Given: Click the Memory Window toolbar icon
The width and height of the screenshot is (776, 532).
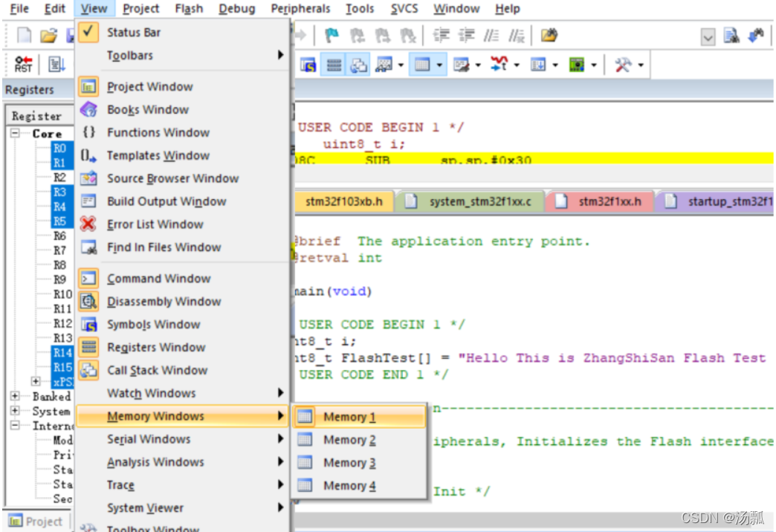Looking at the screenshot, I should [x=422, y=65].
